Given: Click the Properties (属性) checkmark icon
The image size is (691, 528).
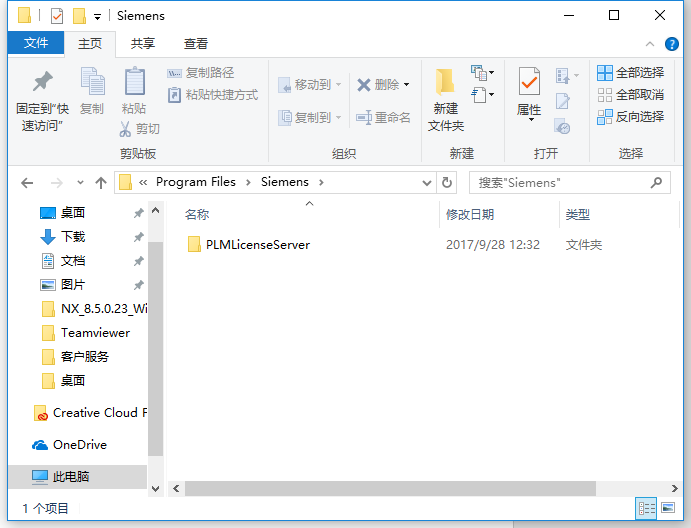Looking at the screenshot, I should (x=529, y=81).
